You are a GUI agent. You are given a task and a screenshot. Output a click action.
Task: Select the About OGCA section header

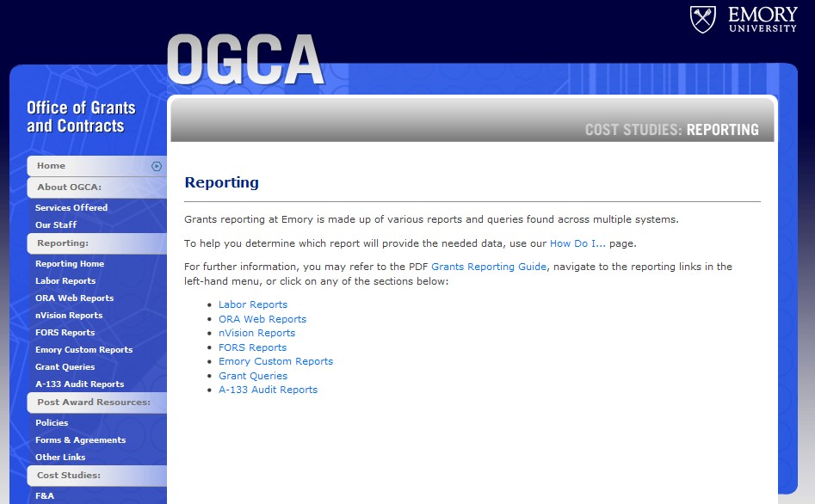[x=96, y=187]
